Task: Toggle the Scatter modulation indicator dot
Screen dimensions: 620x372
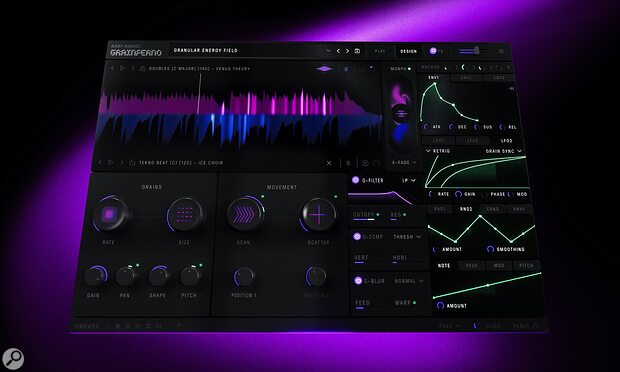Action: [x=336, y=196]
